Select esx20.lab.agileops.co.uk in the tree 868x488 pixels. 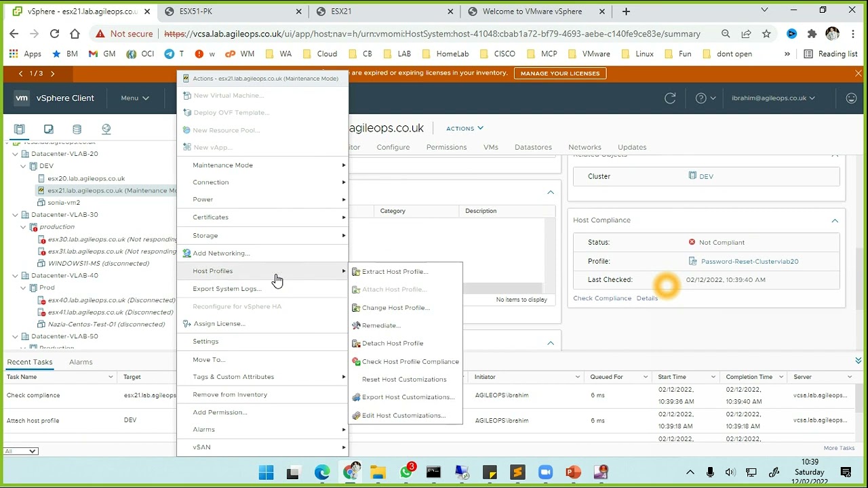point(86,179)
